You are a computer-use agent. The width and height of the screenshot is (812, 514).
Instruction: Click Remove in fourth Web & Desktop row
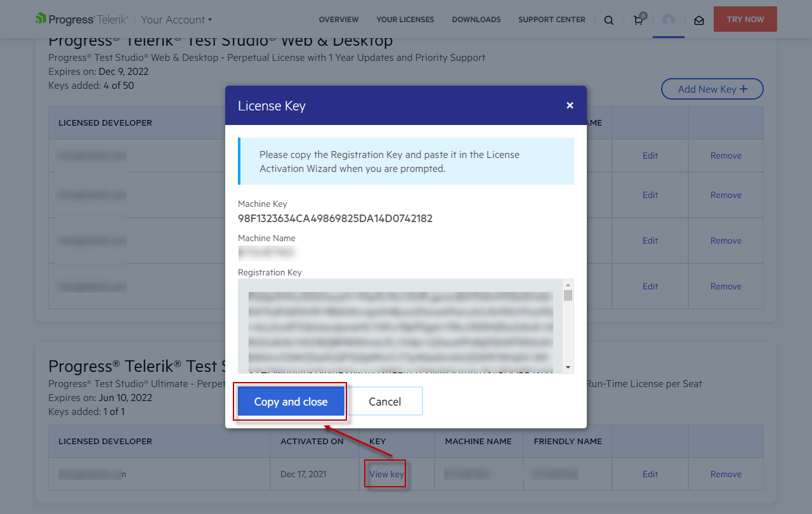[726, 286]
